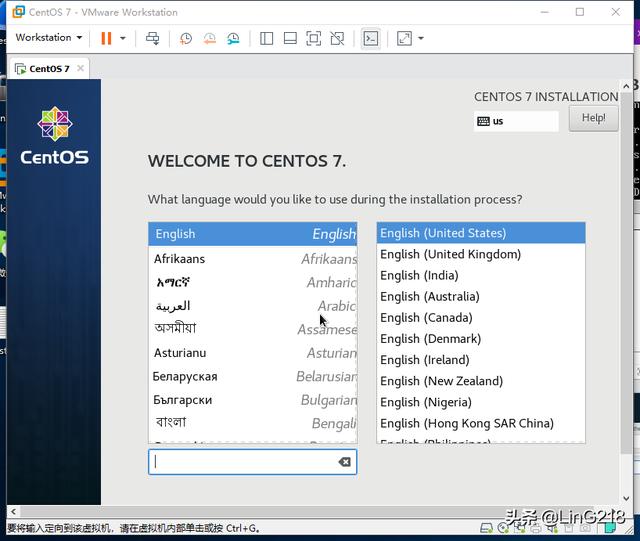Minimize the VMware Workstation window

click(544, 12)
